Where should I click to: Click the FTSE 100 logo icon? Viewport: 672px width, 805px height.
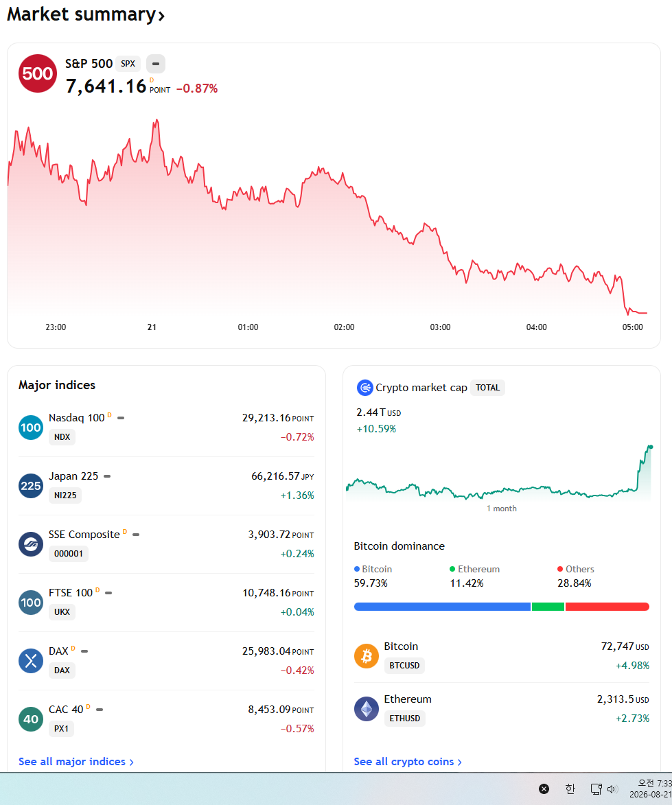[x=31, y=603]
